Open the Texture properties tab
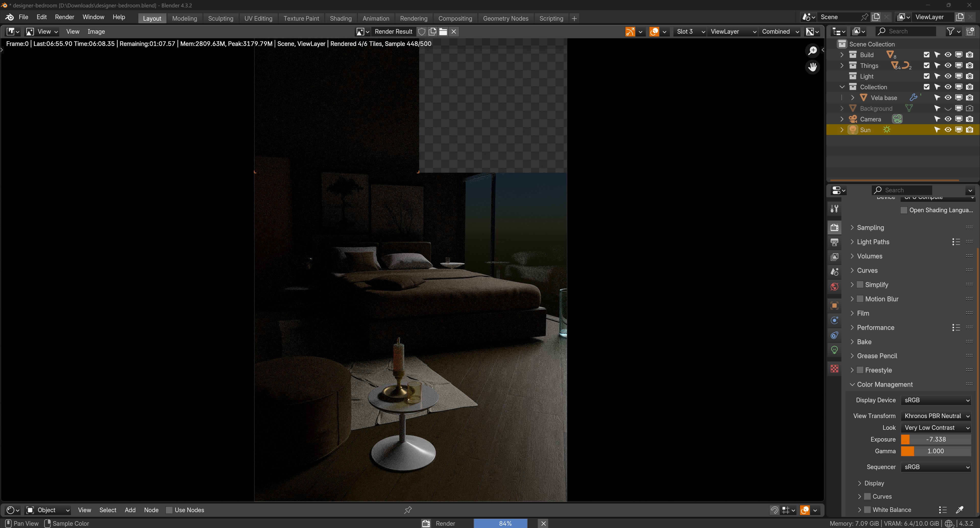 834,369
